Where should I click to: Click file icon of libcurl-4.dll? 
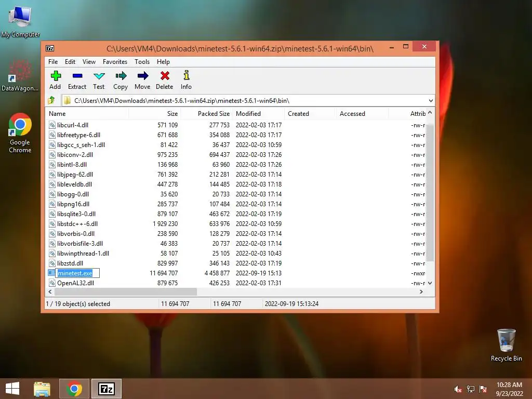(52, 125)
